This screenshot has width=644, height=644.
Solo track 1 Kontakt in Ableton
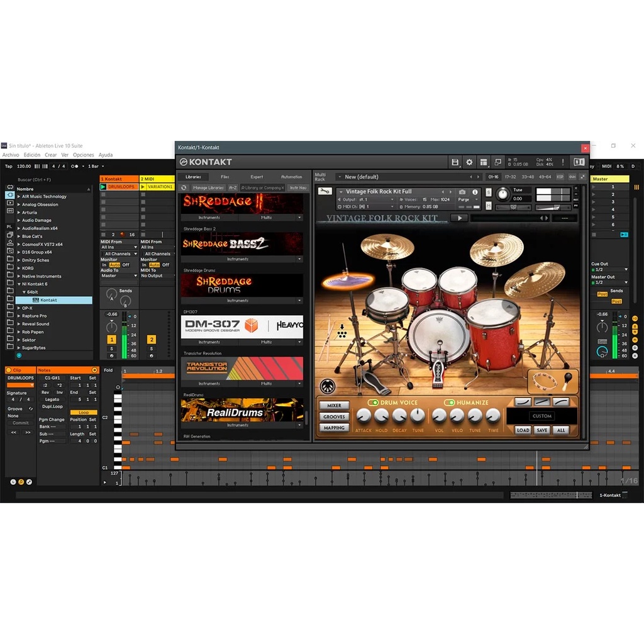(112, 348)
